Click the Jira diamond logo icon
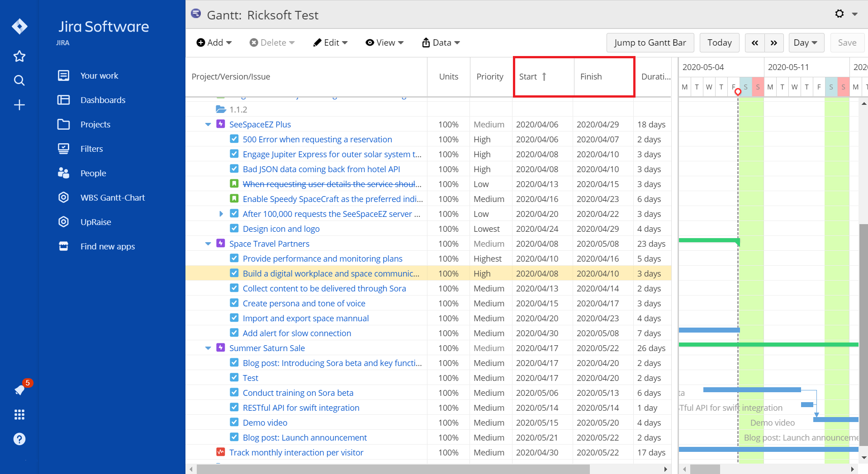The width and height of the screenshot is (868, 474). 19,27
